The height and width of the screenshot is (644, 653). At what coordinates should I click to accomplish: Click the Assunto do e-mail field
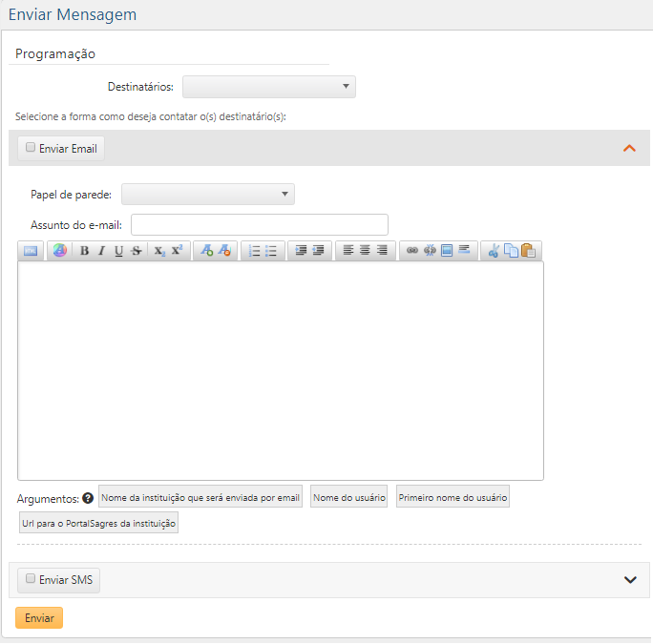point(260,225)
